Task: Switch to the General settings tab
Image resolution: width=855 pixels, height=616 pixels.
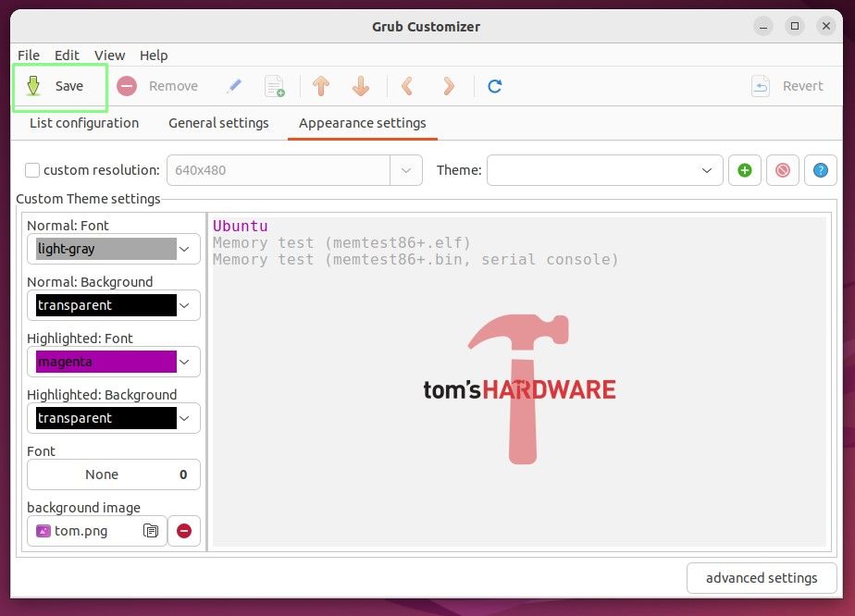Action: coord(218,122)
